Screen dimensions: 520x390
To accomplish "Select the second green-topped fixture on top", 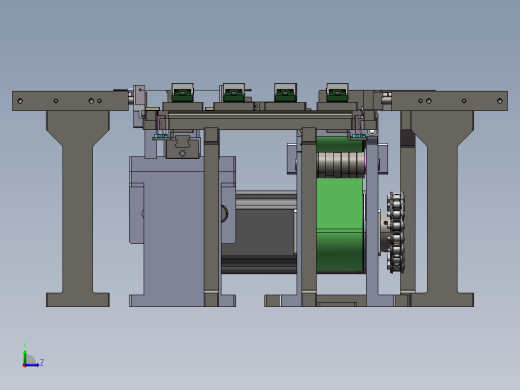I will [x=234, y=93].
